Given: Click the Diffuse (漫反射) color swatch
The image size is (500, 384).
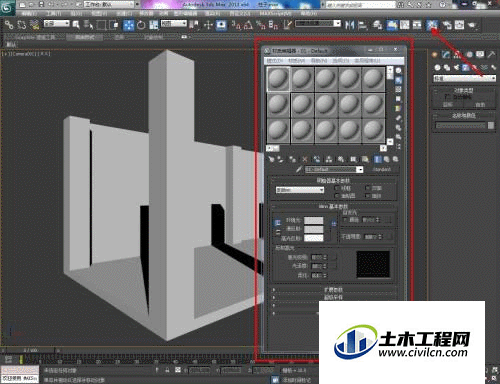Looking at the screenshot, I should pos(313,229).
